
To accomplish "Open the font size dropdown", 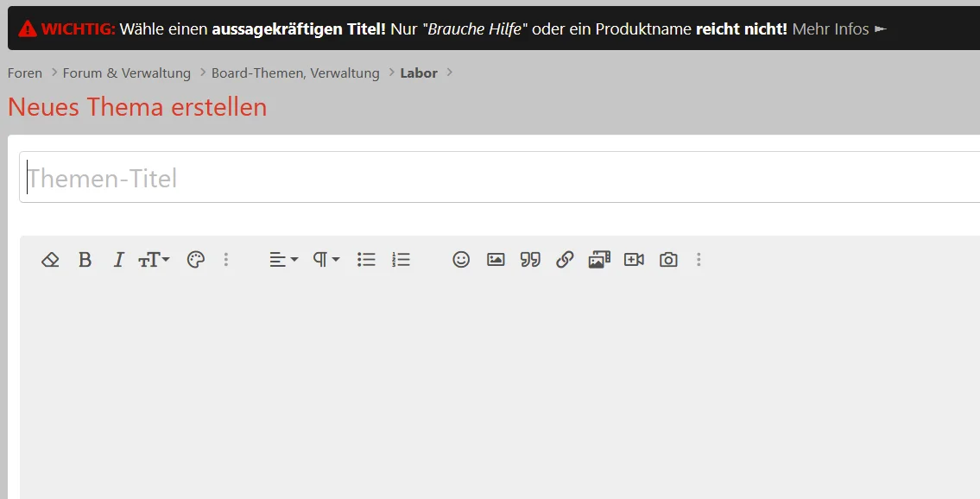I will (x=154, y=260).
